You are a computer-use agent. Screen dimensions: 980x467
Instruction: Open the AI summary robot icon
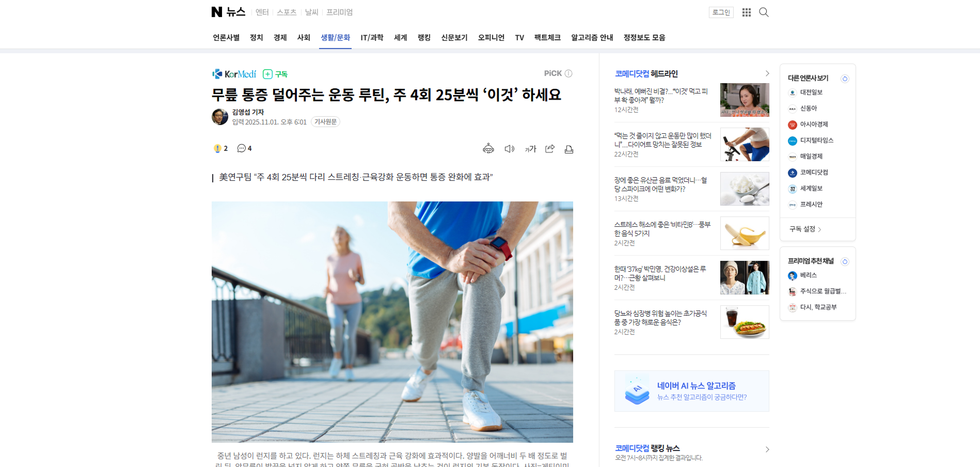(488, 149)
